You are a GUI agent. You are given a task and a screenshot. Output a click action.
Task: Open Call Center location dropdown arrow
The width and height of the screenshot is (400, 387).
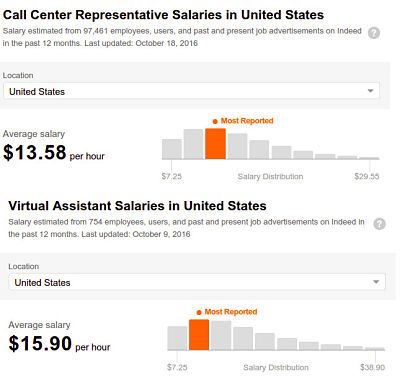point(370,91)
